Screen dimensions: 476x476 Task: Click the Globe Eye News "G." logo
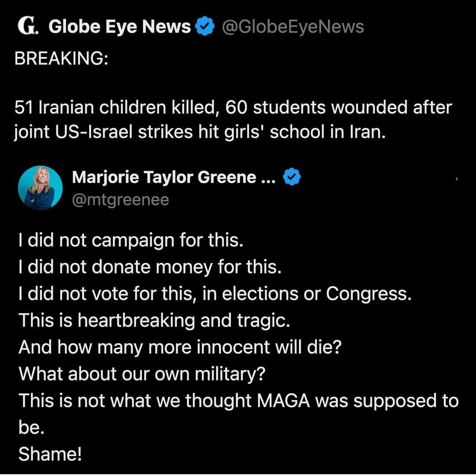[x=28, y=27]
